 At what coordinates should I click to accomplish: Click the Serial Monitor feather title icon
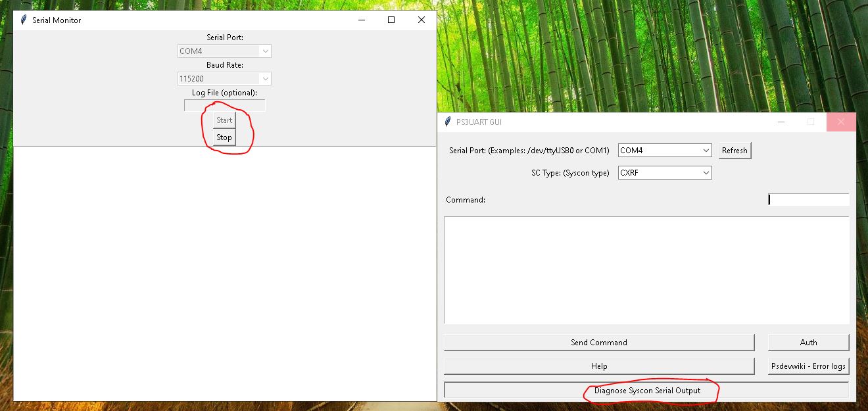pos(24,20)
